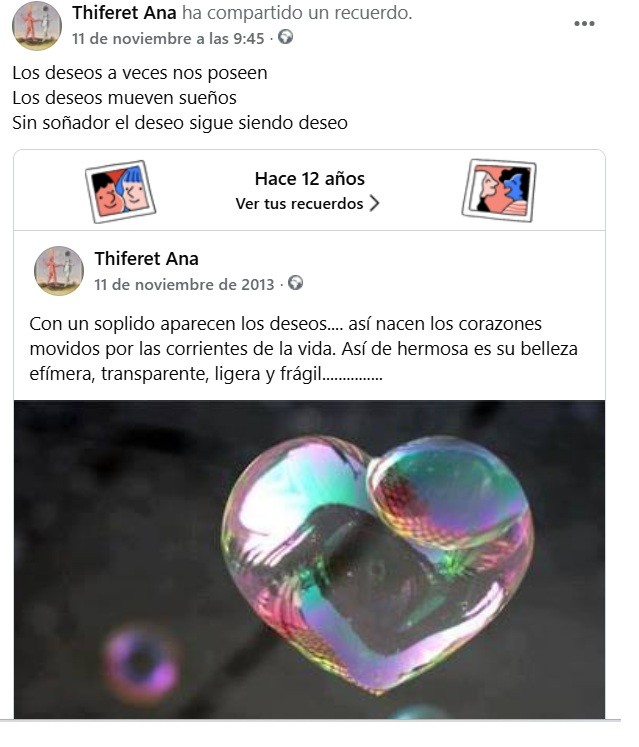Click Thiferet Ana's avatar in the shared memory
639x747 pixels.
[x=59, y=271]
